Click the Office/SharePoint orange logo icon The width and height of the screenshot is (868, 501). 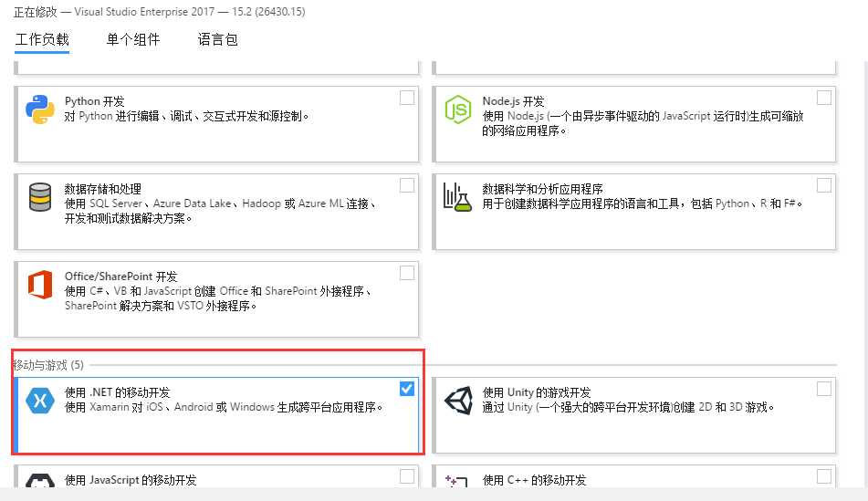click(x=40, y=285)
